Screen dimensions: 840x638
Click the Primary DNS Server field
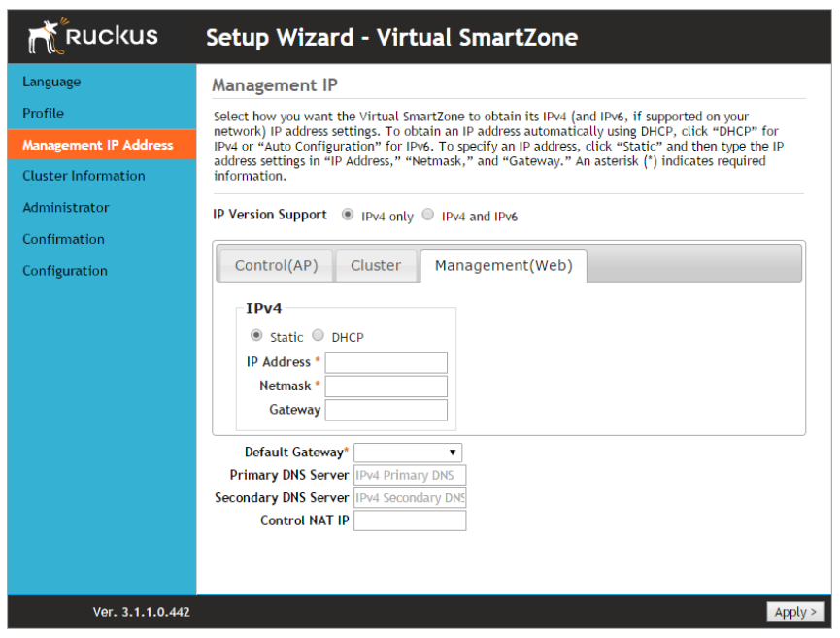click(410, 475)
